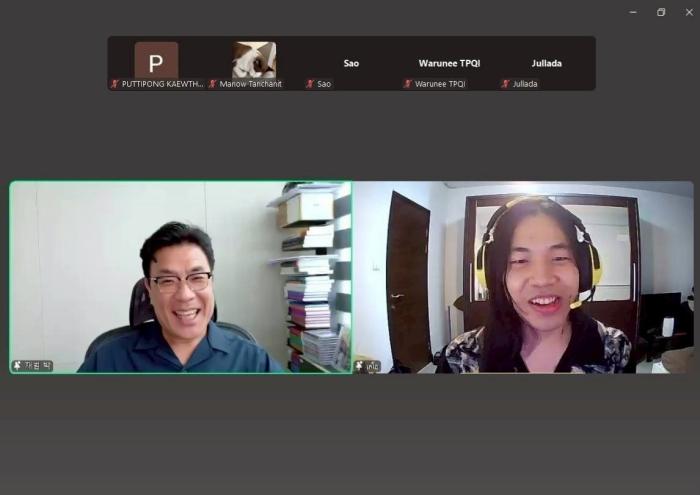The height and width of the screenshot is (495, 700).
Task: Click the pin icon on the left video
Action: 17,366
